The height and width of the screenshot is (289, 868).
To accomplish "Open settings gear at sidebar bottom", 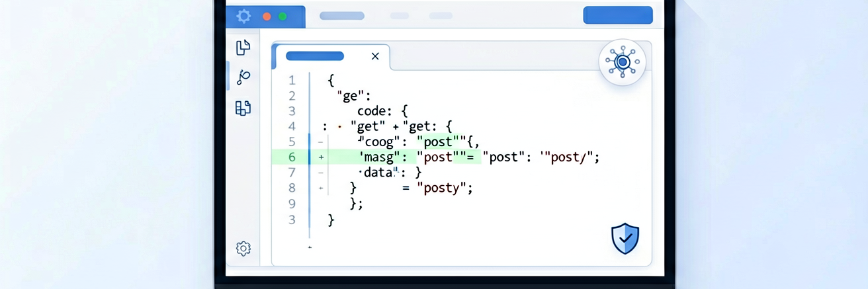I will coord(243,249).
